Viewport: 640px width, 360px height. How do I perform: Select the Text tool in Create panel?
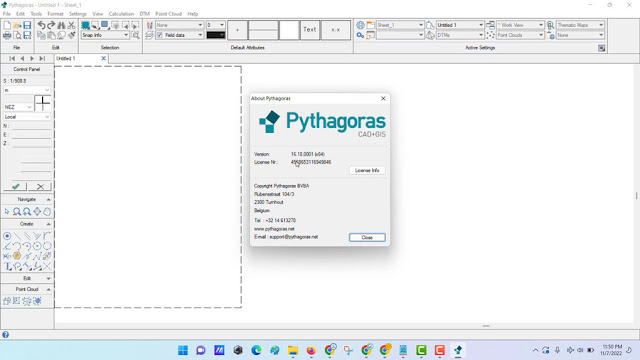(7, 267)
